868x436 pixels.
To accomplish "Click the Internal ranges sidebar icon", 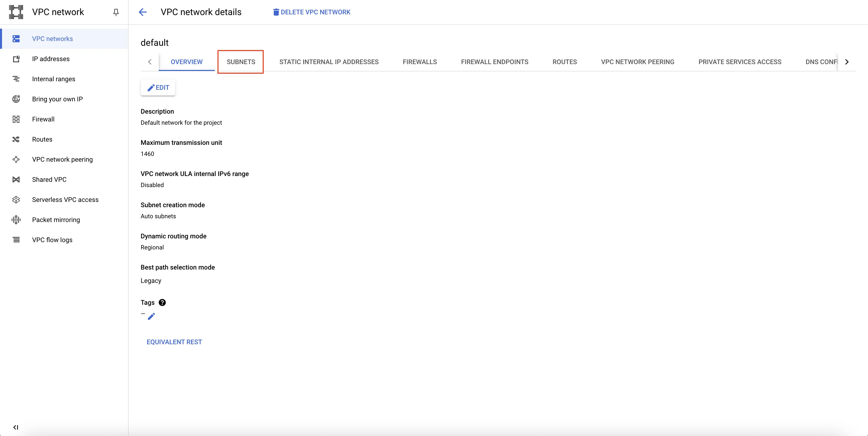I will point(16,79).
